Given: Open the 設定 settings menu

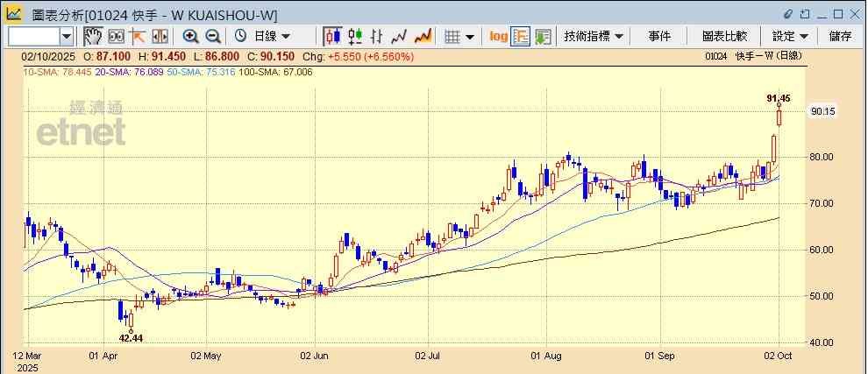Looking at the screenshot, I should [x=790, y=36].
